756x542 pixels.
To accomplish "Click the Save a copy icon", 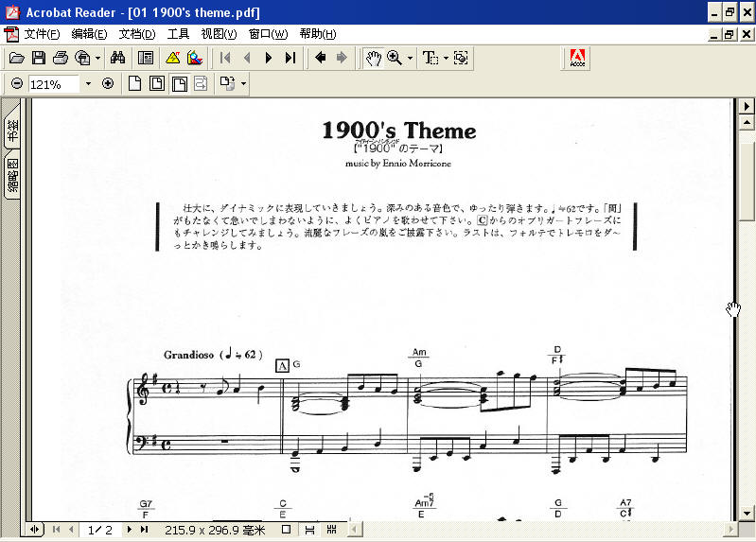I will click(x=39, y=59).
